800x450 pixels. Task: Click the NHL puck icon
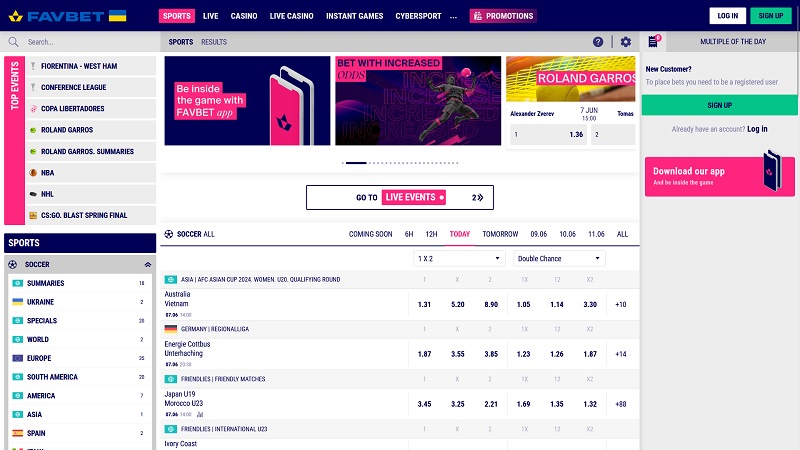(x=33, y=194)
